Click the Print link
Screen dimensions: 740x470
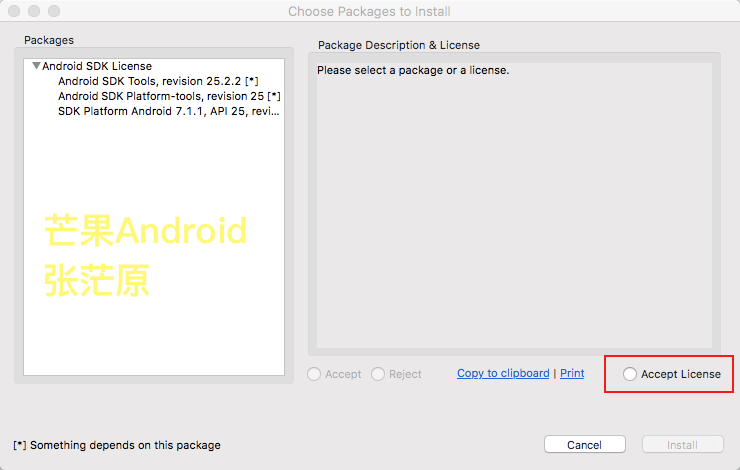(x=572, y=373)
